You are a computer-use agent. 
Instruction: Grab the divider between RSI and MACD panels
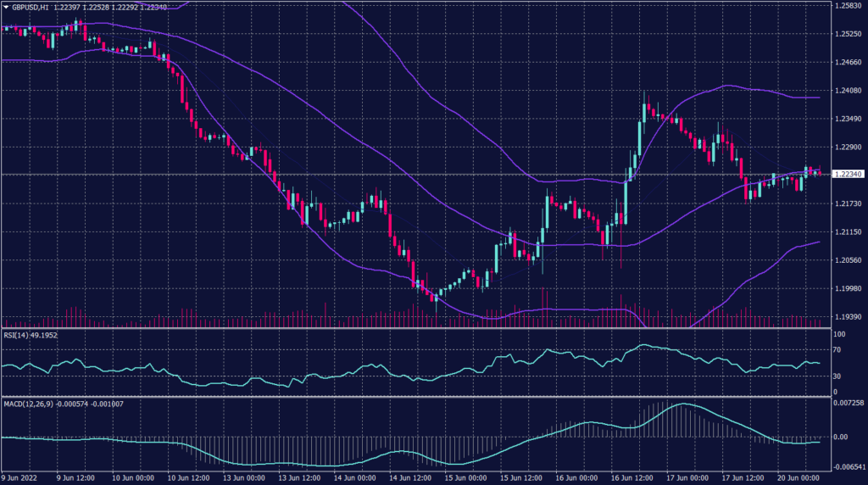coord(415,395)
